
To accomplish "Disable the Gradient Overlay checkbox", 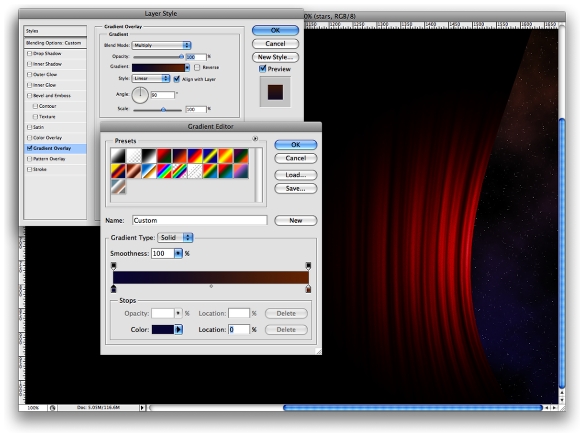I will pyautogui.click(x=30, y=148).
